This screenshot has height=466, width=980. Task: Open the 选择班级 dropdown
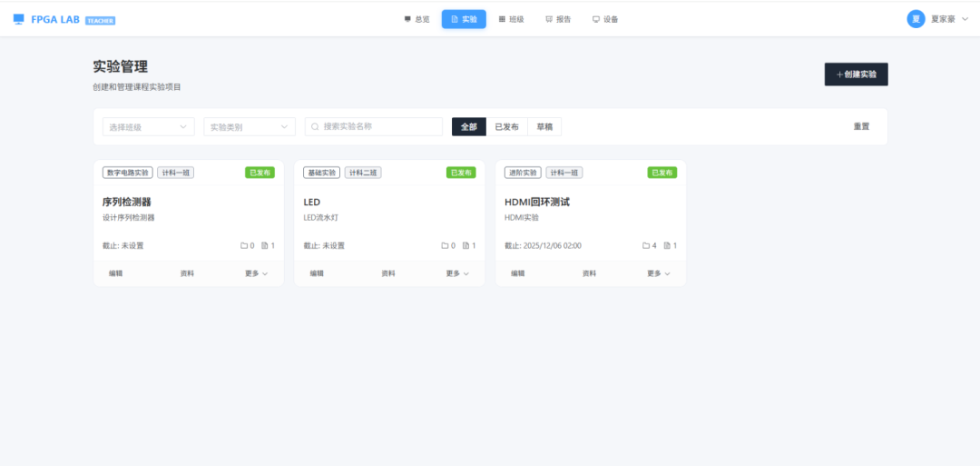click(148, 127)
